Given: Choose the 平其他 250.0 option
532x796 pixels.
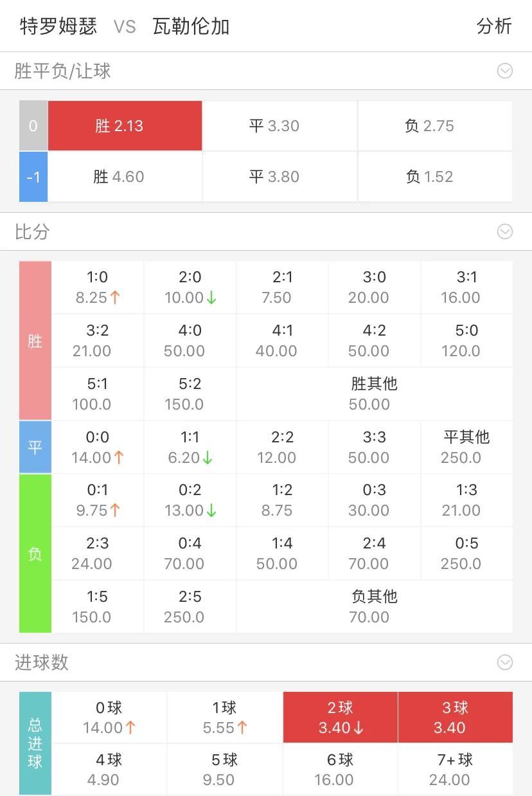Looking at the screenshot, I should coord(466,448).
